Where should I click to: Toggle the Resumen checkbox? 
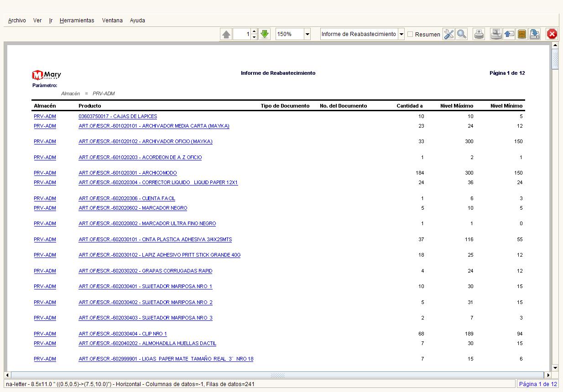pos(410,34)
